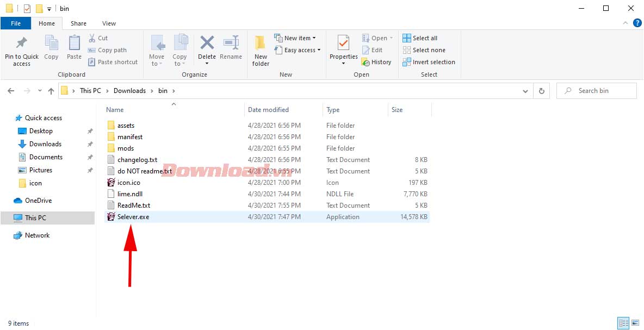Sort by Type column header
The image size is (644, 330).
(333, 110)
